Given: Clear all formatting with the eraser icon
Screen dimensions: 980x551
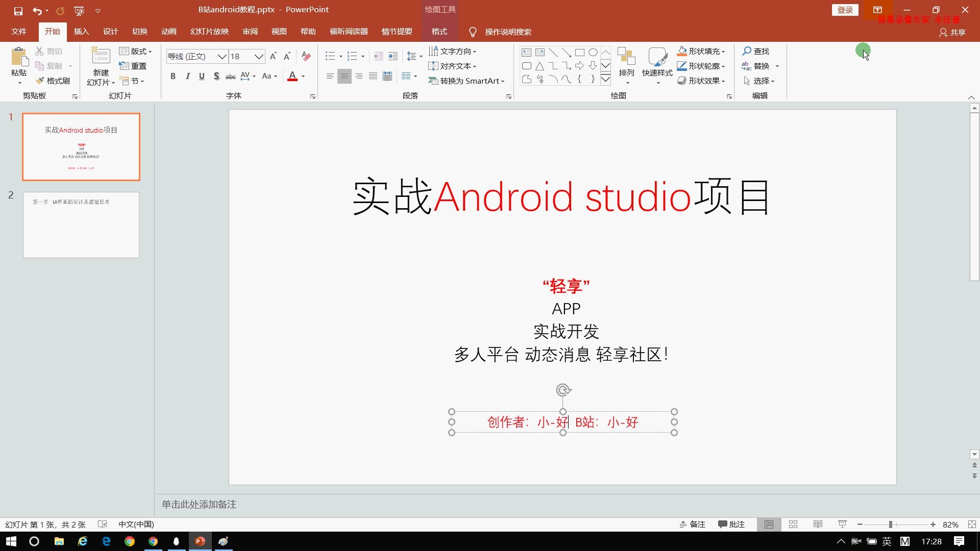Looking at the screenshot, I should tap(306, 56).
